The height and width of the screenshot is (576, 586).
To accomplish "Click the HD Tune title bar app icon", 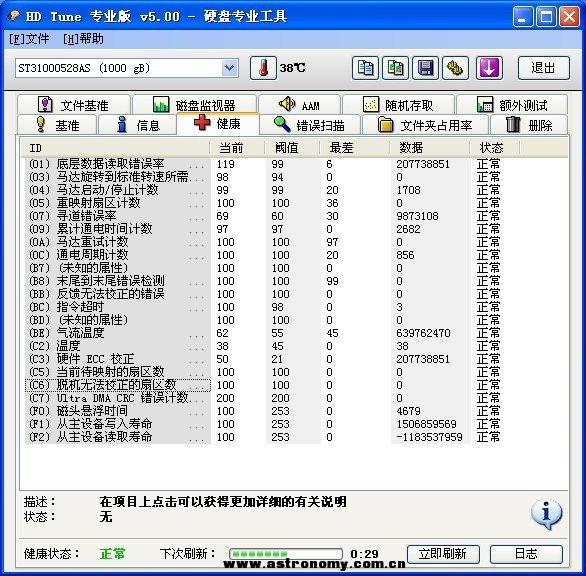I will [14, 16].
